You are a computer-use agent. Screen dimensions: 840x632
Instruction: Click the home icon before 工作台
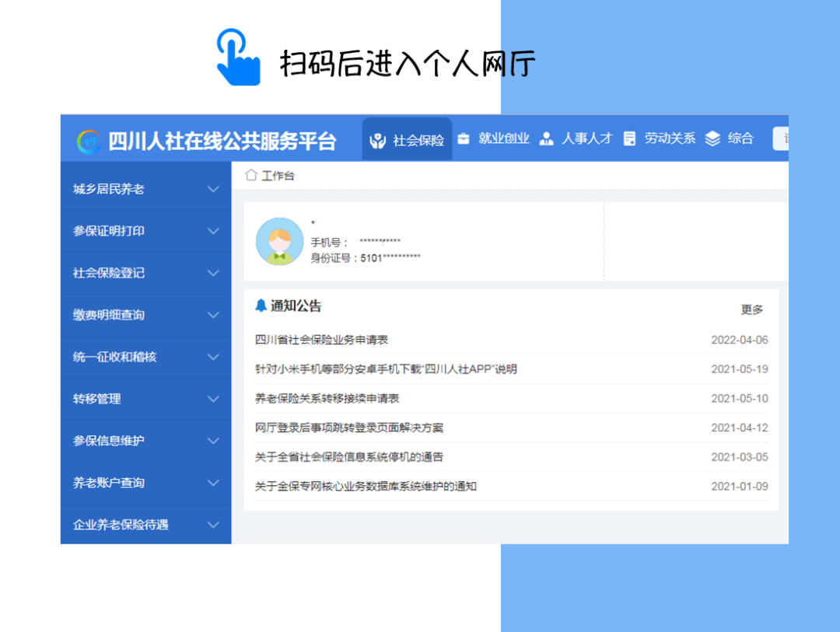[250, 175]
